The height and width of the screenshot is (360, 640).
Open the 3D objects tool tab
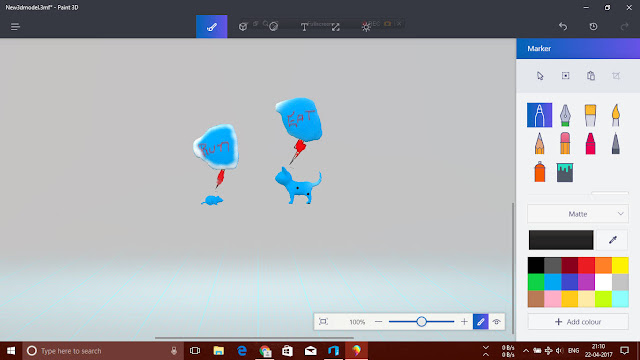click(x=243, y=27)
